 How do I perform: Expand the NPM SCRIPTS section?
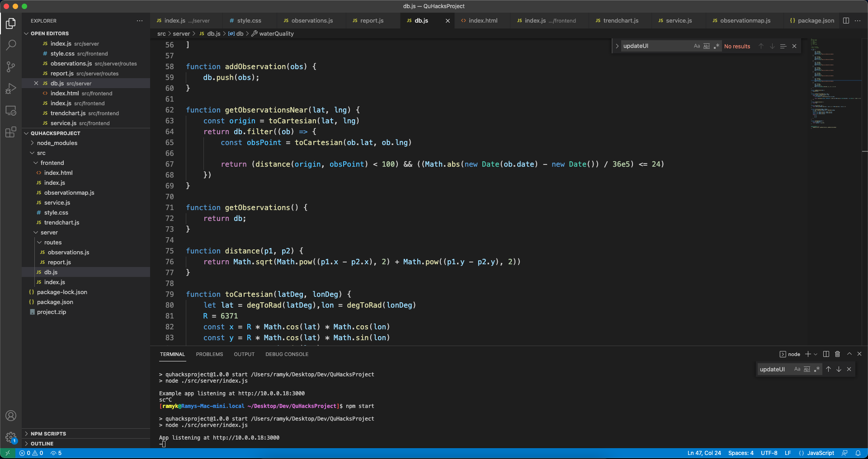(x=48, y=434)
